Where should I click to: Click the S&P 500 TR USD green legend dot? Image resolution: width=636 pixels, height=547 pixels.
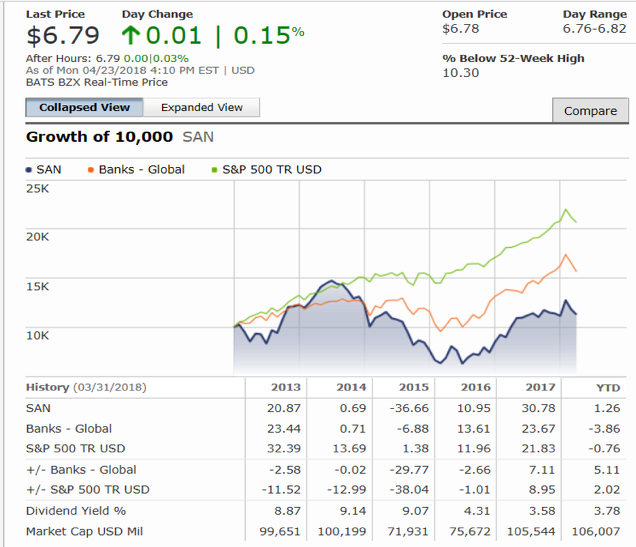215,170
